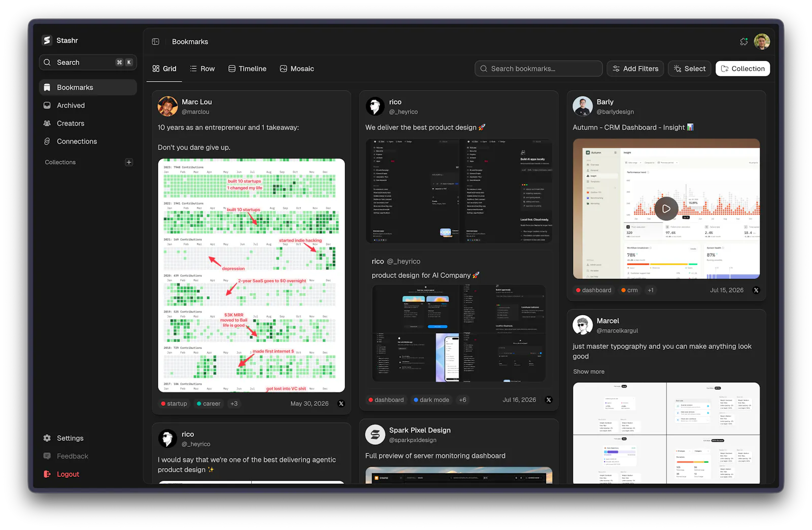This screenshot has height=530, width=812.
Task: Add a new collection with plus icon
Action: pyautogui.click(x=129, y=162)
